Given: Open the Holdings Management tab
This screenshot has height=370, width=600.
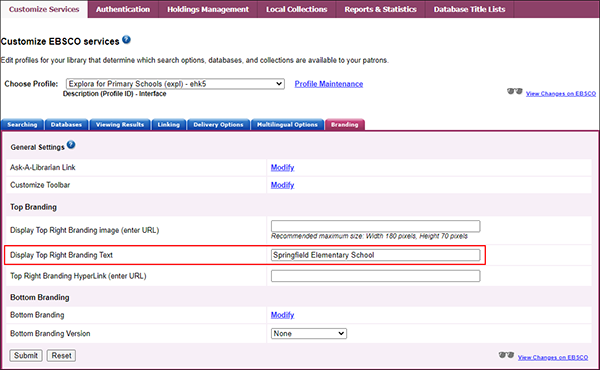Looking at the screenshot, I should (x=208, y=9).
